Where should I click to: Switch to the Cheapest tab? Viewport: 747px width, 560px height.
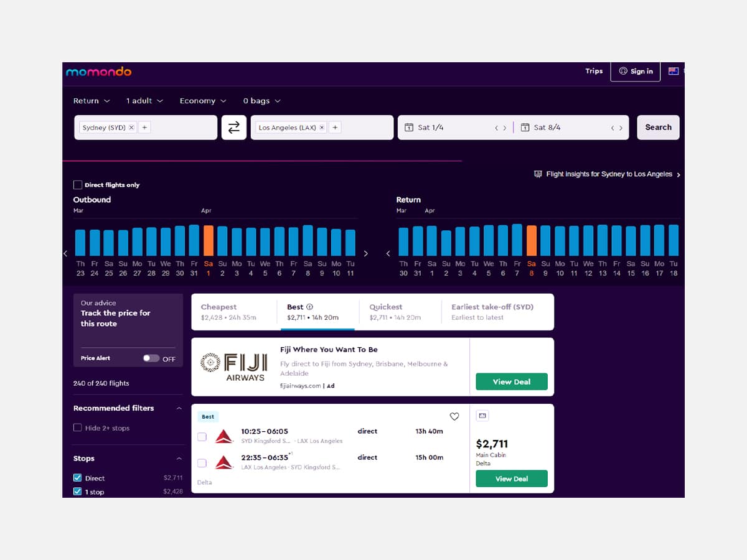click(234, 312)
